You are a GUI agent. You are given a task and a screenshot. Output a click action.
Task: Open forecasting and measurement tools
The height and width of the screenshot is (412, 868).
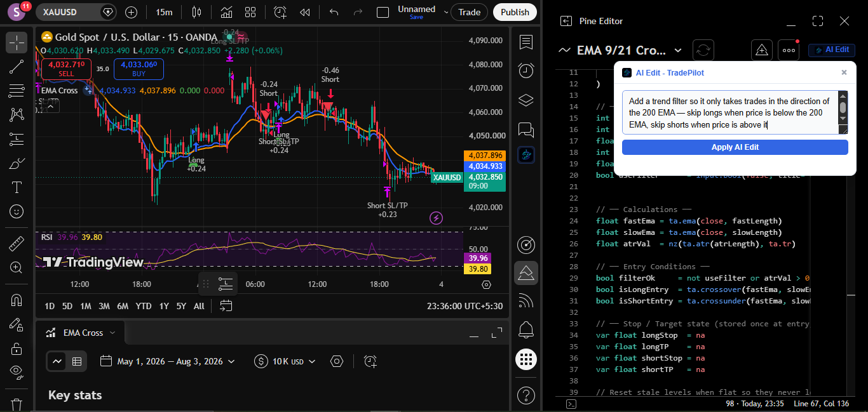pos(17,139)
